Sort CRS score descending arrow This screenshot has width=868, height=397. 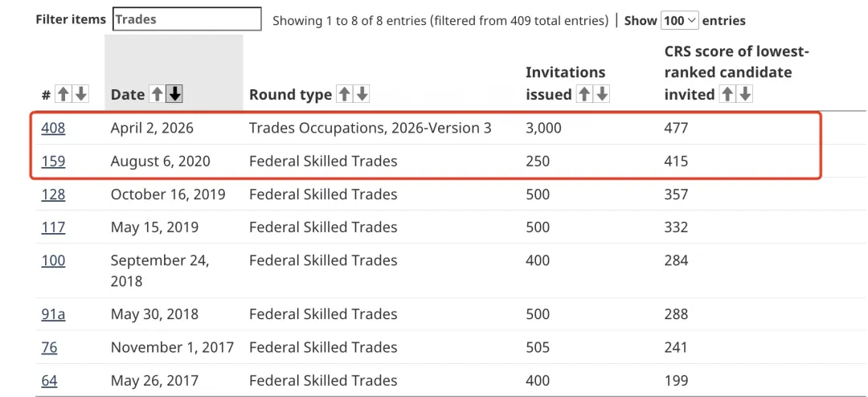[x=745, y=95]
